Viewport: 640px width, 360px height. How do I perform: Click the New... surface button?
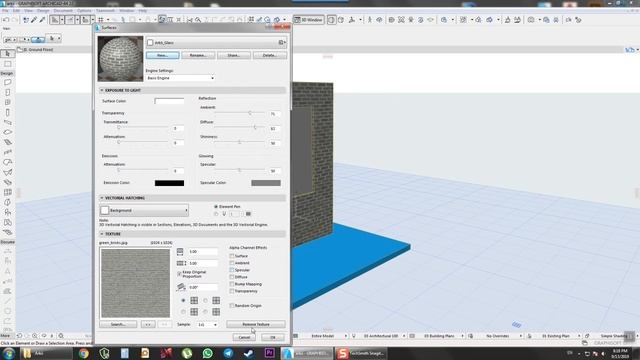(162, 55)
